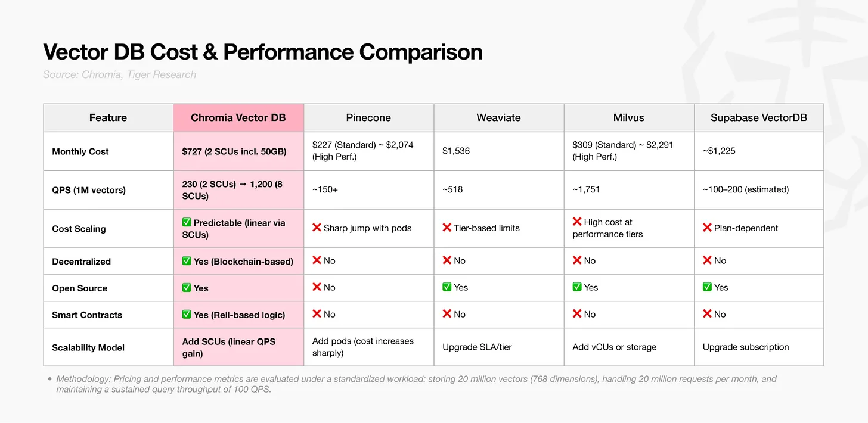Click the green check in Milvus's Open Source cell
This screenshot has width=868, height=423.
click(x=577, y=287)
